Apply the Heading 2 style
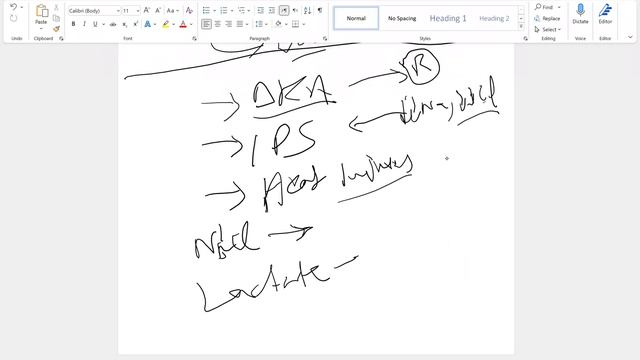The image size is (640, 360). click(x=494, y=18)
